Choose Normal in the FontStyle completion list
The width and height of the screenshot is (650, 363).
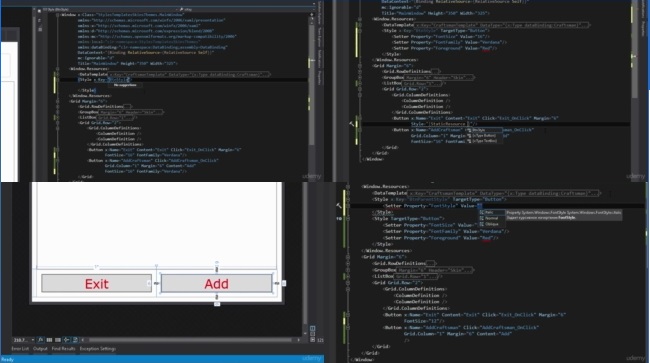tap(492, 218)
